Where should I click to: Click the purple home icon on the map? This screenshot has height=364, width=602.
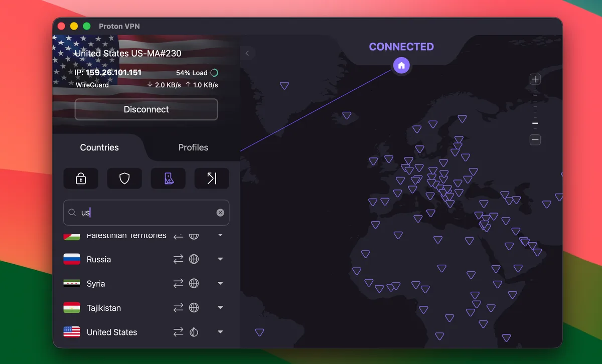[401, 65]
